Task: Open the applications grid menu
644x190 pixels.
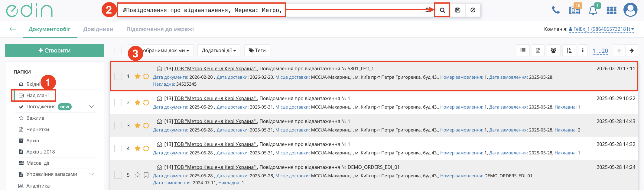Action: tap(611, 10)
